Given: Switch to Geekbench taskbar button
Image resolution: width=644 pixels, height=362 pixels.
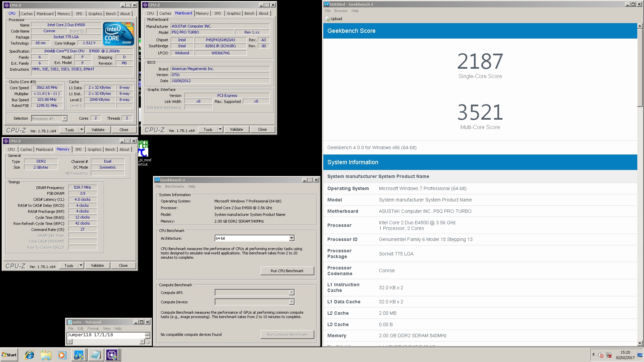Looking at the screenshot, I should pyautogui.click(x=79, y=355).
